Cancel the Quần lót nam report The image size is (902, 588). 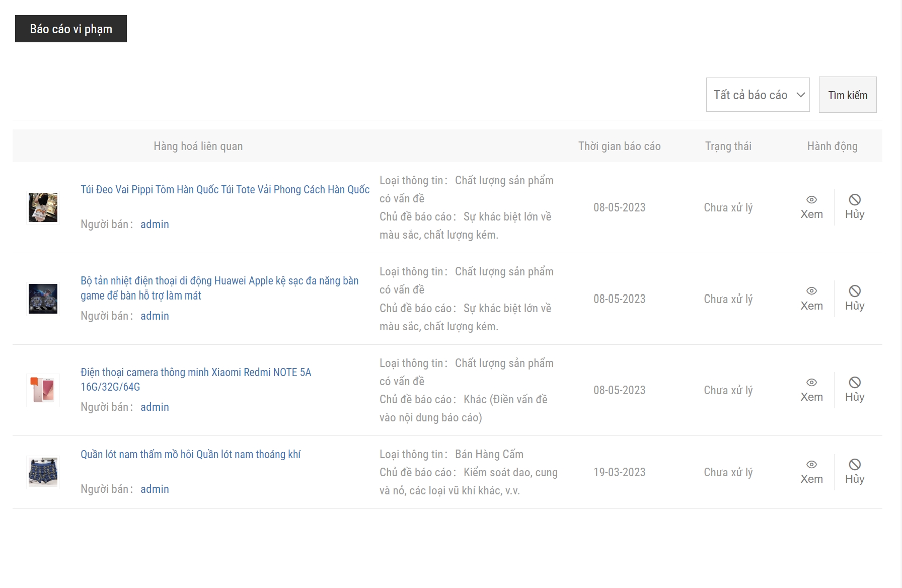coord(854,472)
